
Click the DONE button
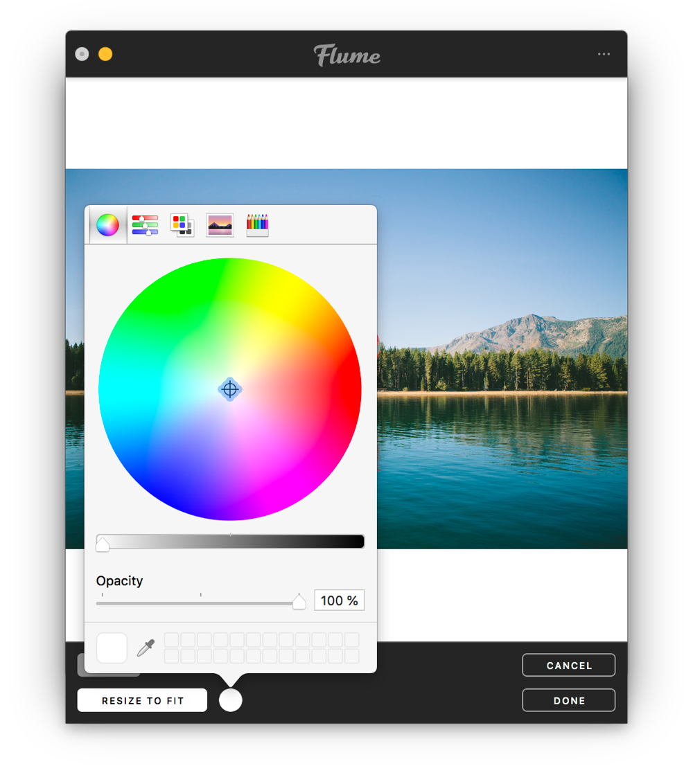click(x=569, y=700)
